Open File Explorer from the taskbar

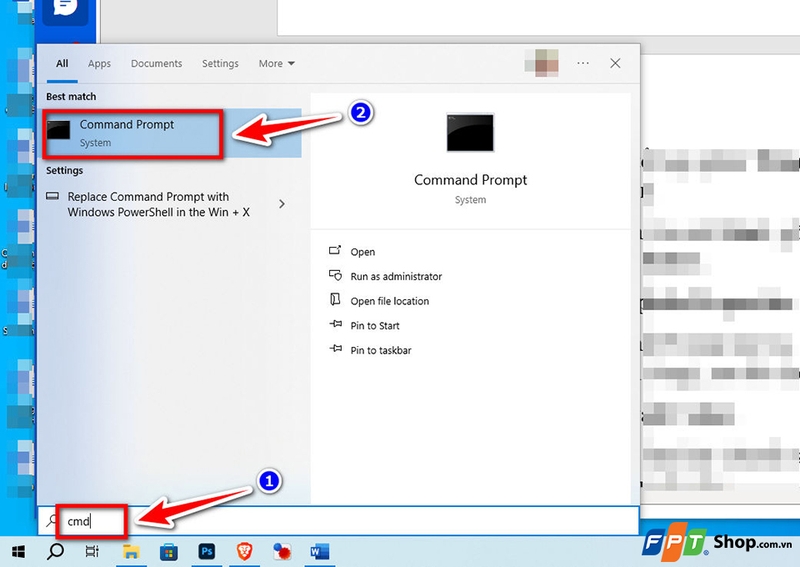click(131, 552)
